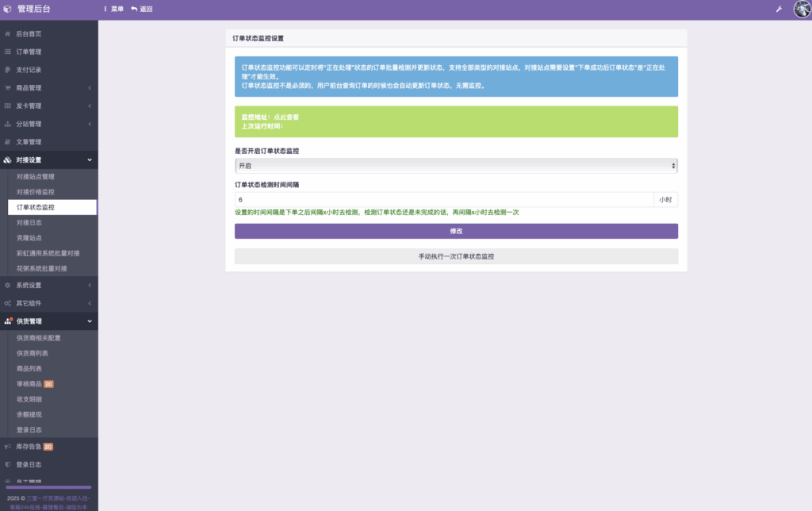This screenshot has height=511, width=812.
Task: Click the 后台首页 home icon
Action: (8, 34)
